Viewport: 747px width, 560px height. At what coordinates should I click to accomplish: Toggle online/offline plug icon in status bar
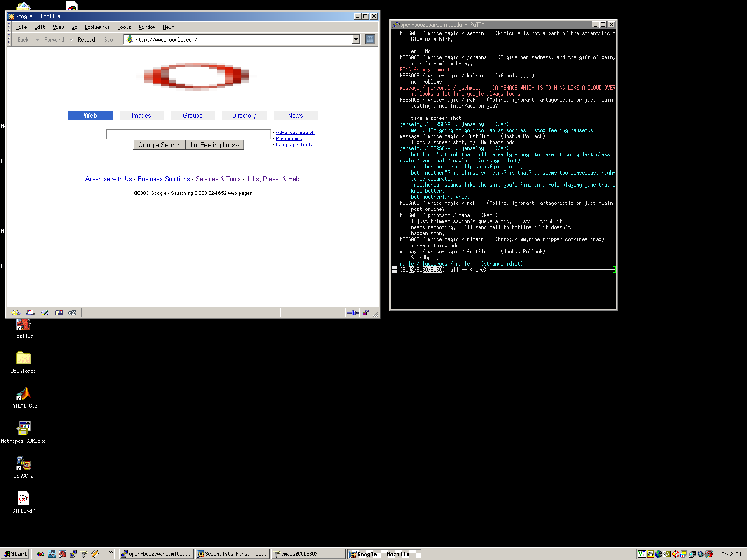click(353, 313)
